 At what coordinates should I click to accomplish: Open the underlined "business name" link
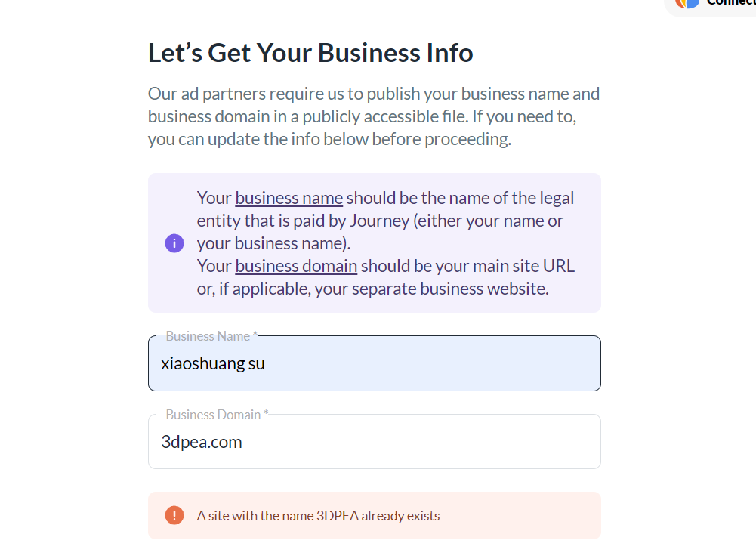(289, 198)
